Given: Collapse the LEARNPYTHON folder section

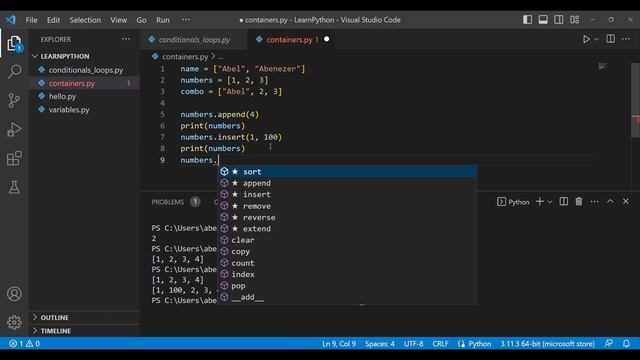Looking at the screenshot, I should (64, 56).
